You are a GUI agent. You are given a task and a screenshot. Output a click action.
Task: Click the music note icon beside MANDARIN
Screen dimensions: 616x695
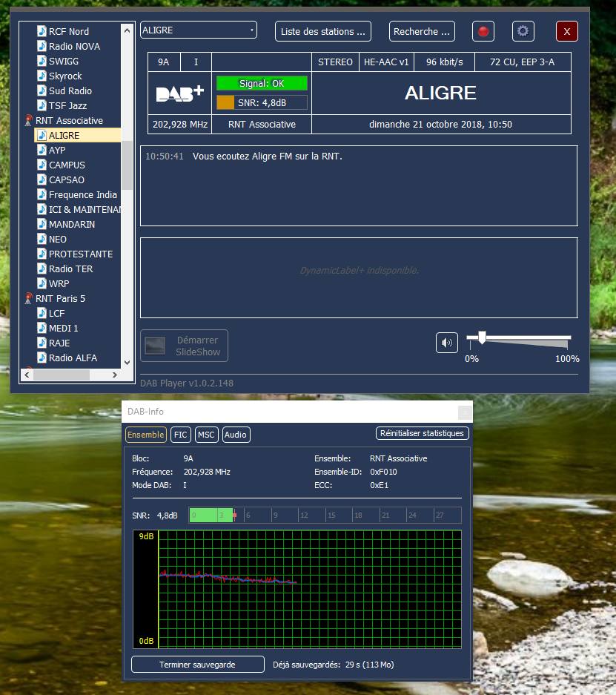(x=42, y=224)
